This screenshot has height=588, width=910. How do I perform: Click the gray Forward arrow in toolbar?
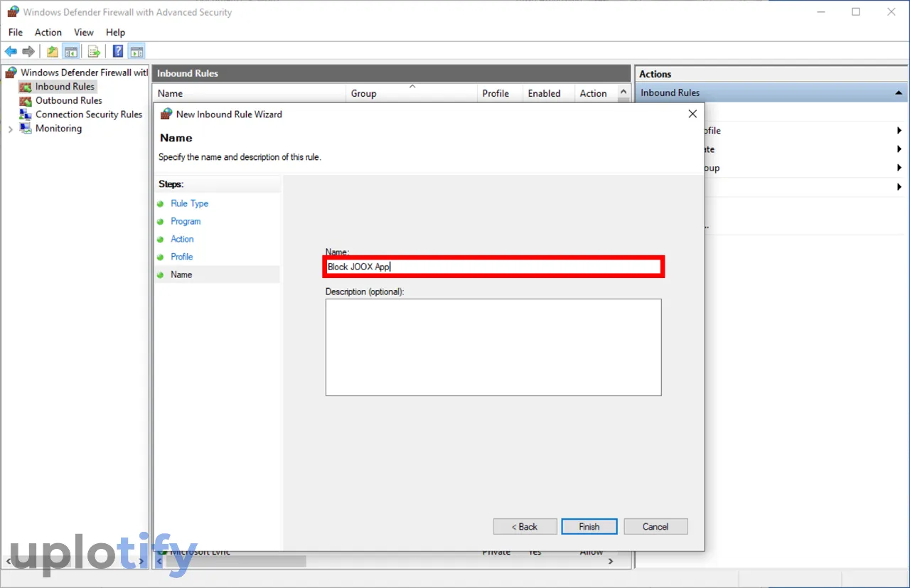(x=28, y=51)
